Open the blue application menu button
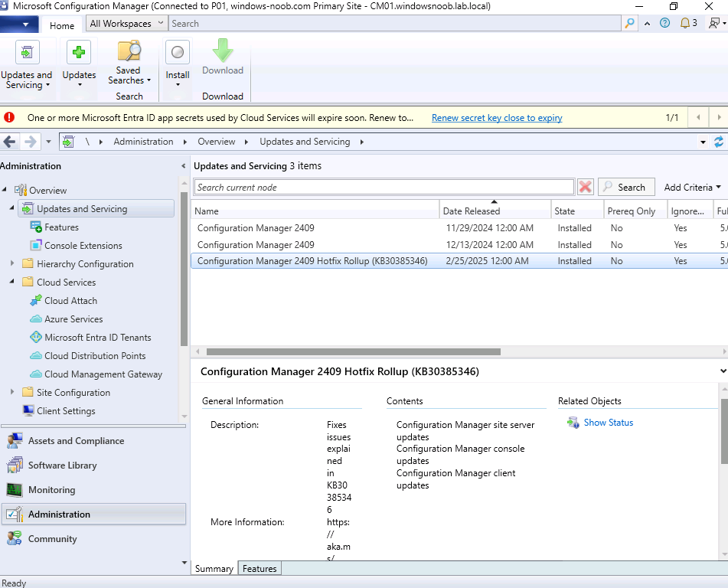728x588 pixels. 18,24
